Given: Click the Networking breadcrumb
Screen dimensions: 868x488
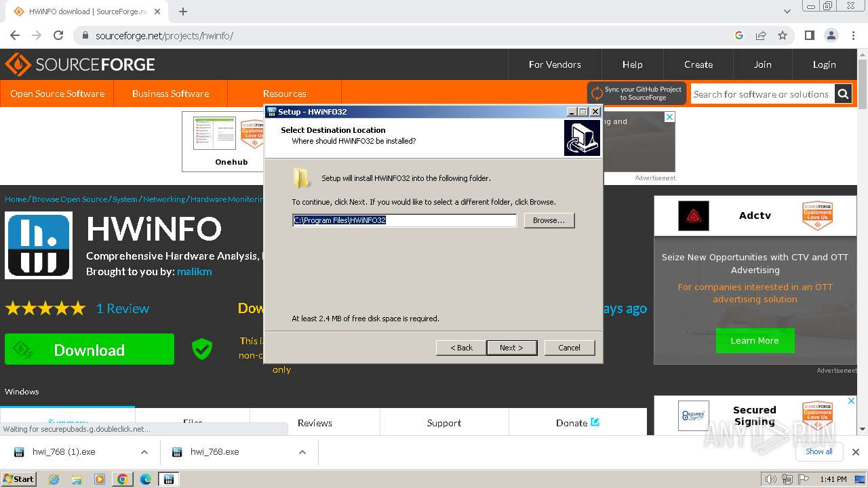Looking at the screenshot, I should coord(163,199).
